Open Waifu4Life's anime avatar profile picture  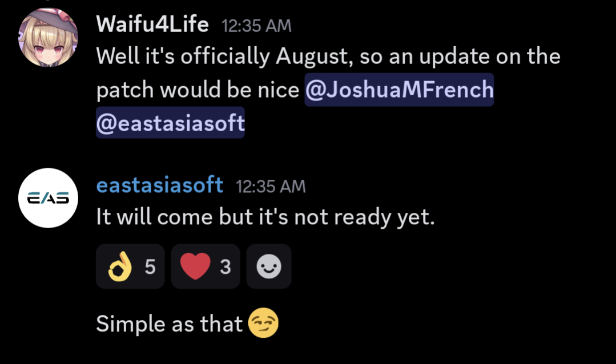tap(49, 38)
